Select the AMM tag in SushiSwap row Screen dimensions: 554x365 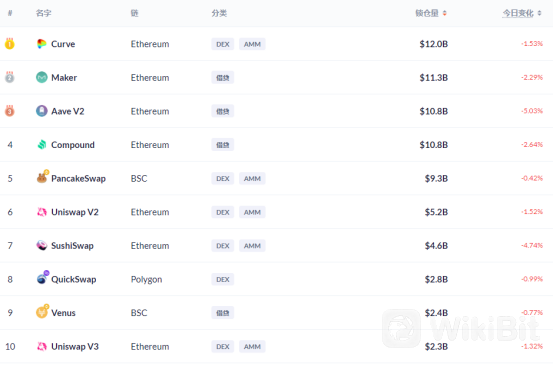(x=252, y=246)
